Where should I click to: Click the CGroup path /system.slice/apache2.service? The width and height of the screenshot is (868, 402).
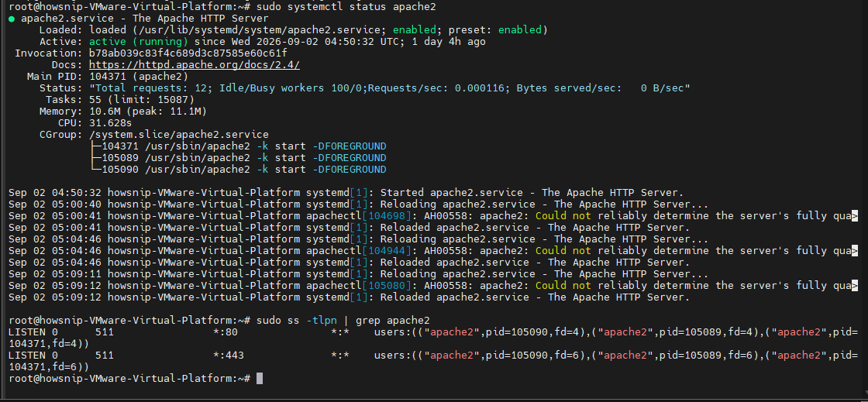[x=179, y=134]
